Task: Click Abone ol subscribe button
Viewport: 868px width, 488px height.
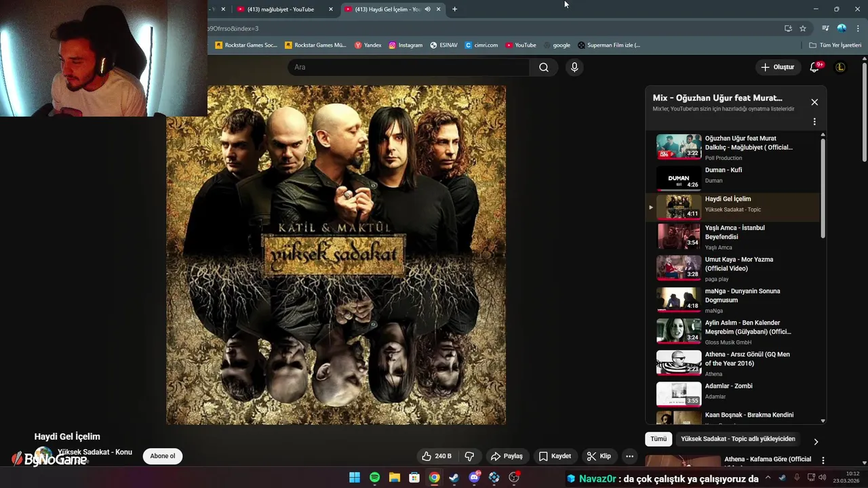Action: (163, 456)
